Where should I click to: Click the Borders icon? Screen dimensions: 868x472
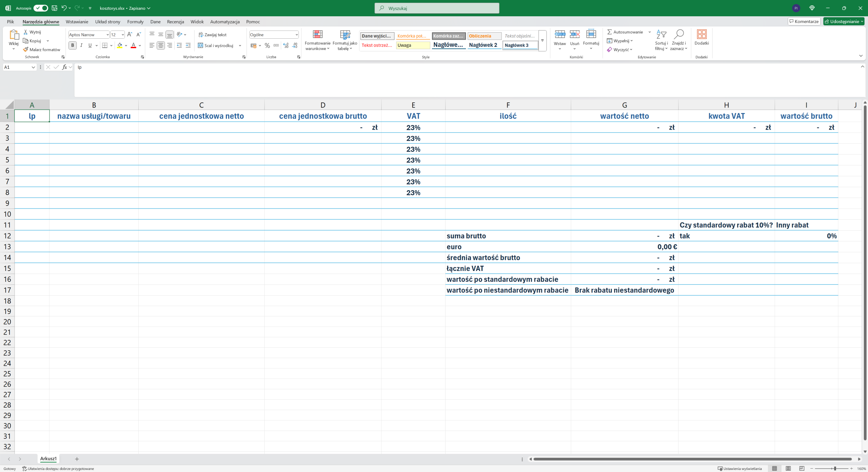click(105, 45)
